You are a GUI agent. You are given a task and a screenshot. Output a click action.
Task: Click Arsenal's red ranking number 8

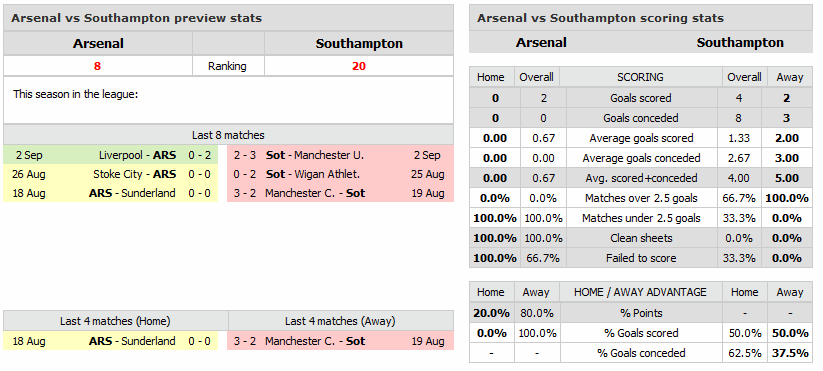click(x=97, y=66)
